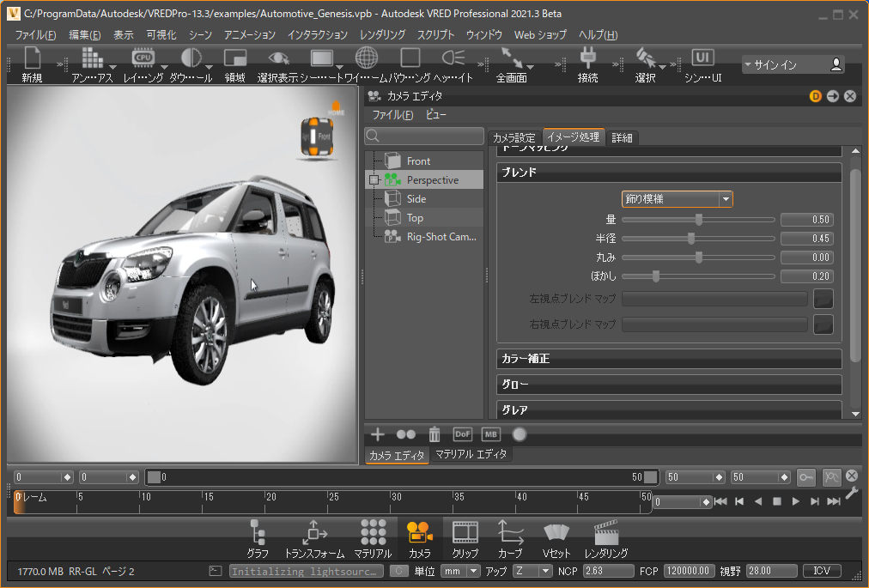The image size is (869, 588).
Task: Open the 飾り模様 blend type dropdown
Action: tap(677, 199)
